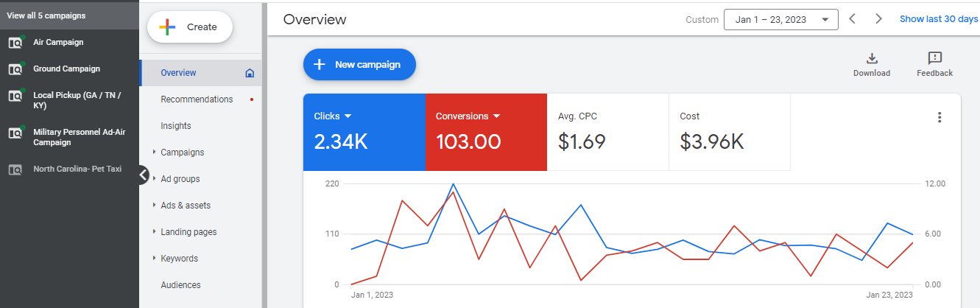Viewport: 980px width, 308px height.
Task: Click the Air Campaign search icon
Action: pyautogui.click(x=15, y=43)
